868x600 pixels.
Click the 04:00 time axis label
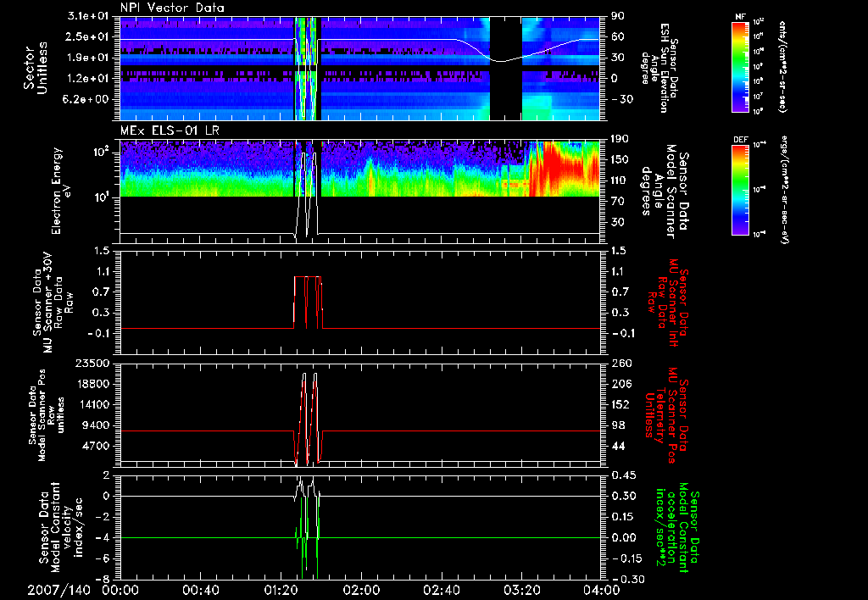coord(602,590)
